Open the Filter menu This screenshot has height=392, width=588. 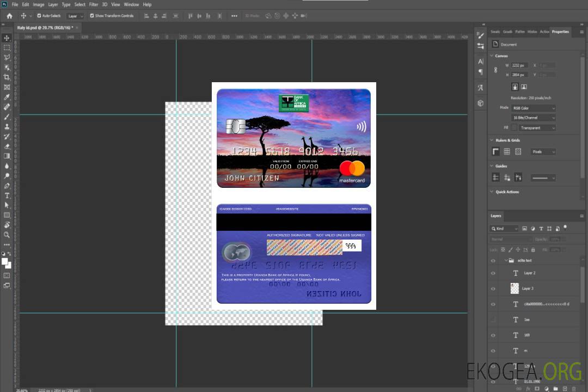coord(94,4)
